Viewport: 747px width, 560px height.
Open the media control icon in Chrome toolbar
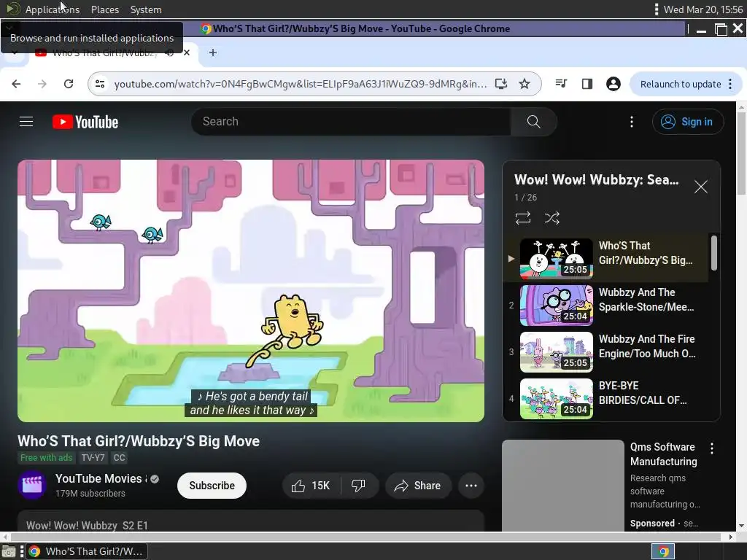click(x=561, y=84)
